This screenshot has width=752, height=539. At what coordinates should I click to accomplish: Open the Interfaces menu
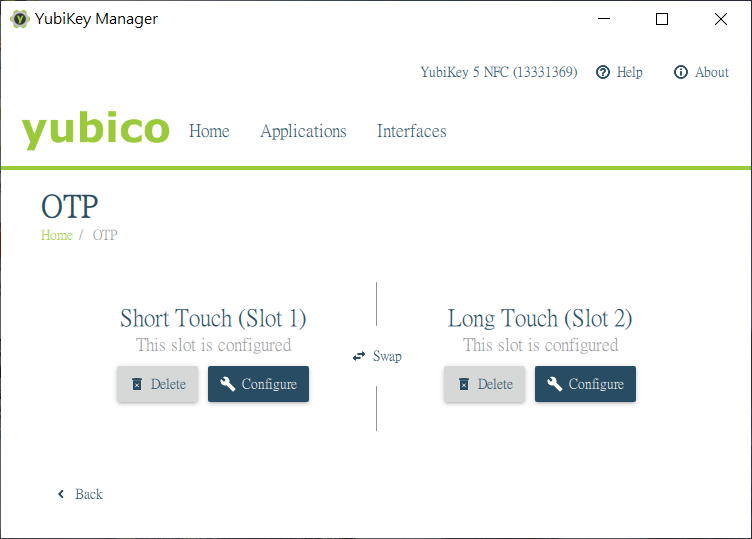[x=411, y=131]
